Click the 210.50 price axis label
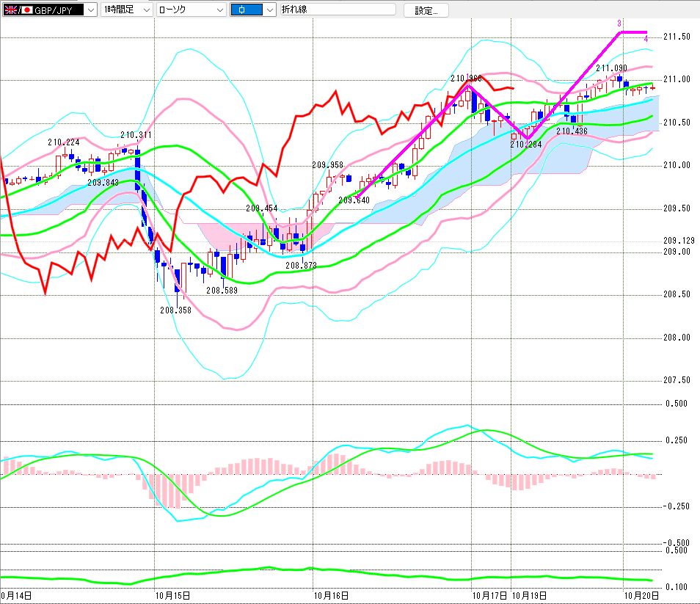 pos(677,123)
